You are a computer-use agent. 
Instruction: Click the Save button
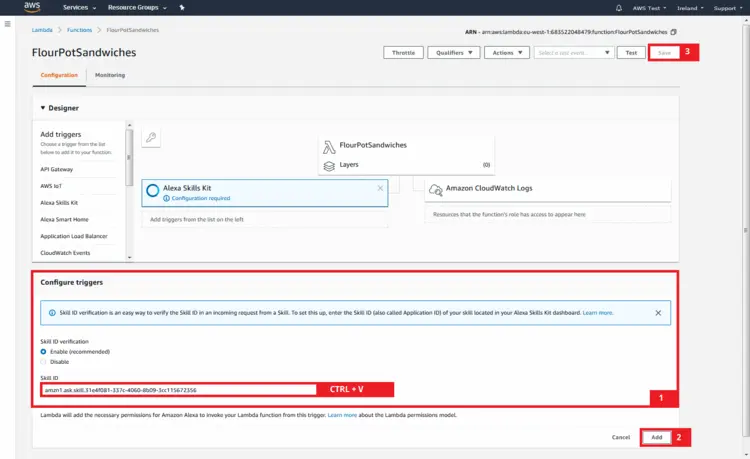tap(664, 53)
